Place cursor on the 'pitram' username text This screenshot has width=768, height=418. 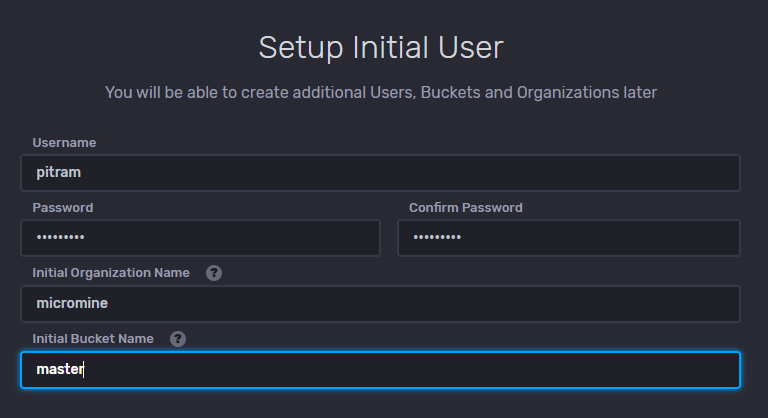pos(58,172)
